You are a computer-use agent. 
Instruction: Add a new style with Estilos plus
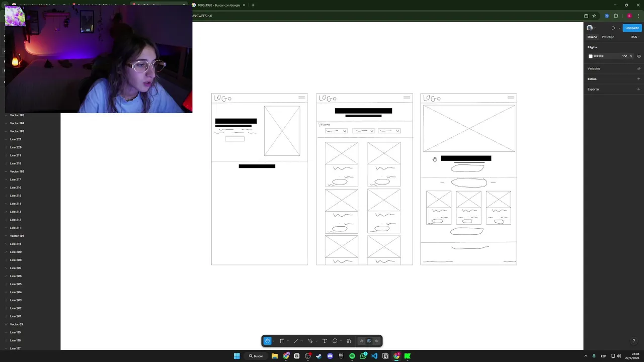(639, 79)
